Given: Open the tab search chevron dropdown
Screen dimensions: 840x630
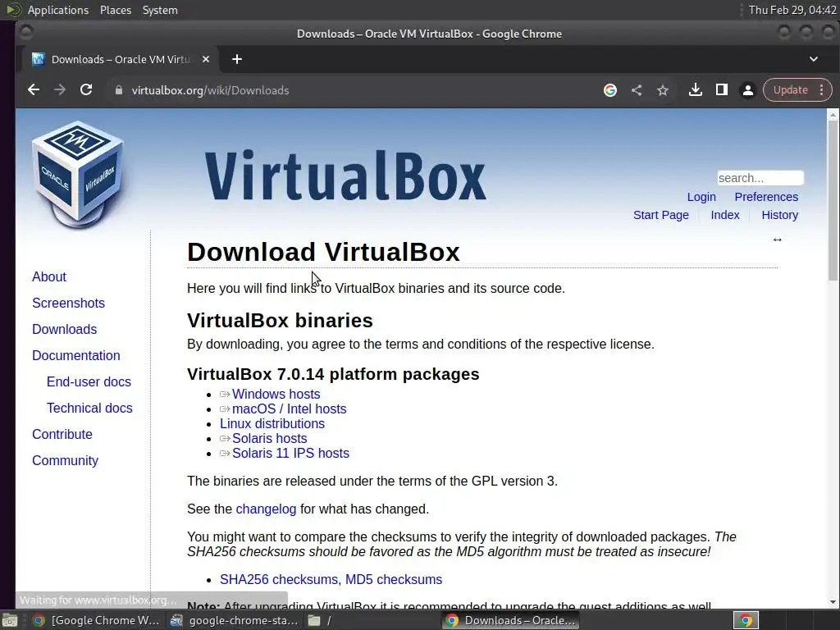Looking at the screenshot, I should pos(813,59).
